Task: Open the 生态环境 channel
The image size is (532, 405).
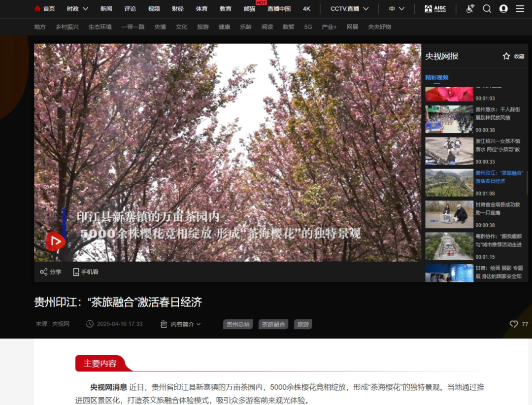Action: [100, 27]
